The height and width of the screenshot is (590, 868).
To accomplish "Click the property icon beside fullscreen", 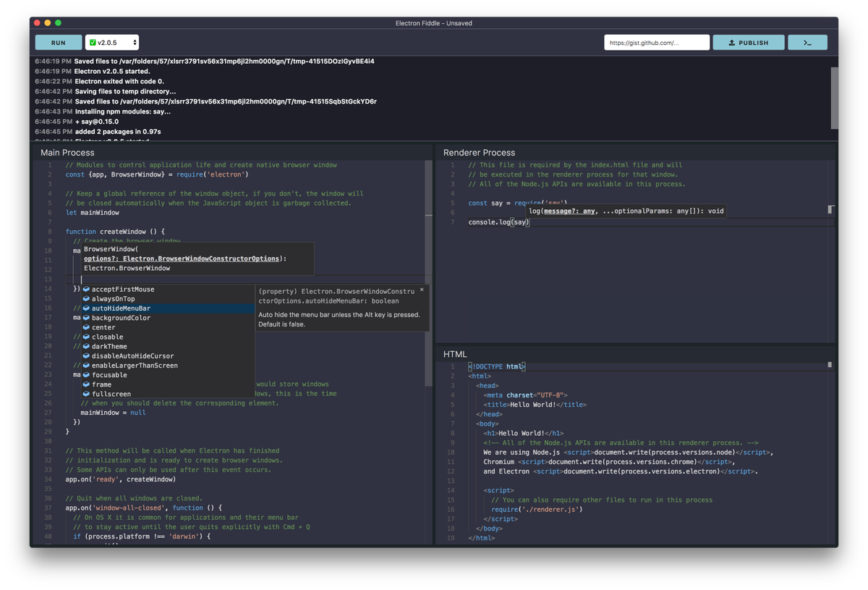I will coord(86,394).
